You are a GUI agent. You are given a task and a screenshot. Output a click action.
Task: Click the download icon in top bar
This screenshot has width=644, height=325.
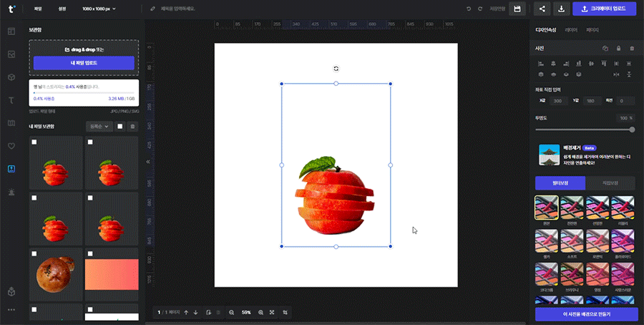562,9
